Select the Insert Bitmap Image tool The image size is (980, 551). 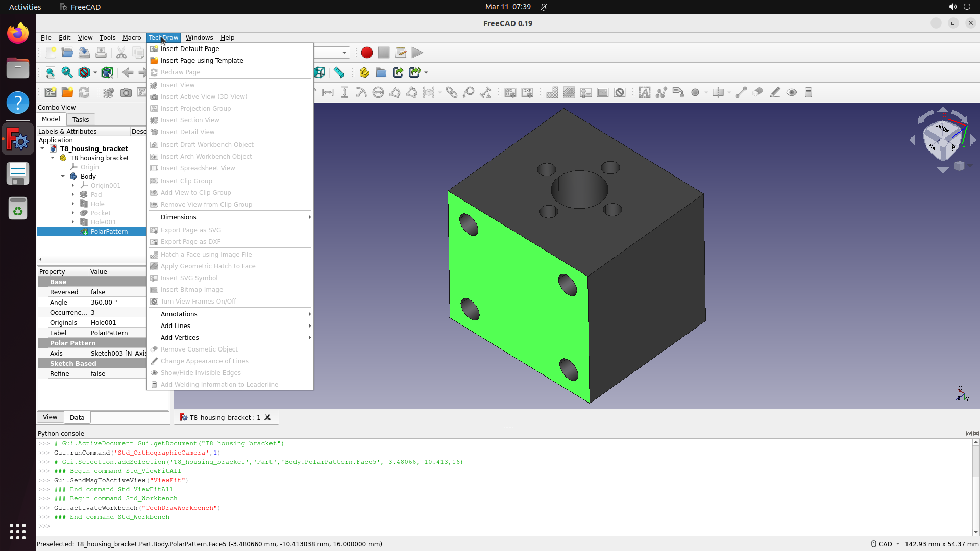(x=192, y=289)
